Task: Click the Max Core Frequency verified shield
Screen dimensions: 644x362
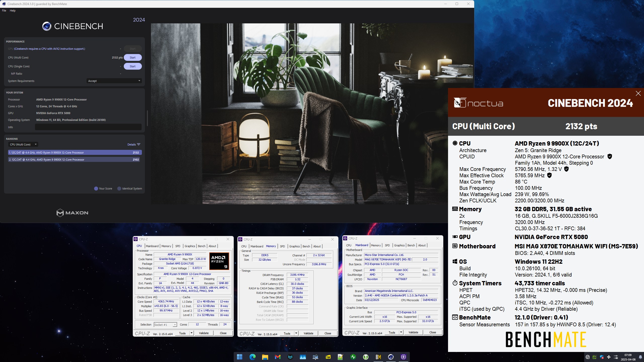Action: 566,169
